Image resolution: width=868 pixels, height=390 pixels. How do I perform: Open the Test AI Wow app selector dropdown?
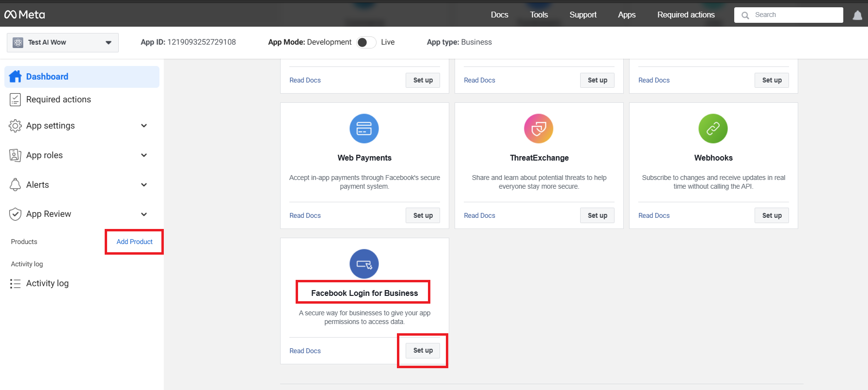point(63,43)
